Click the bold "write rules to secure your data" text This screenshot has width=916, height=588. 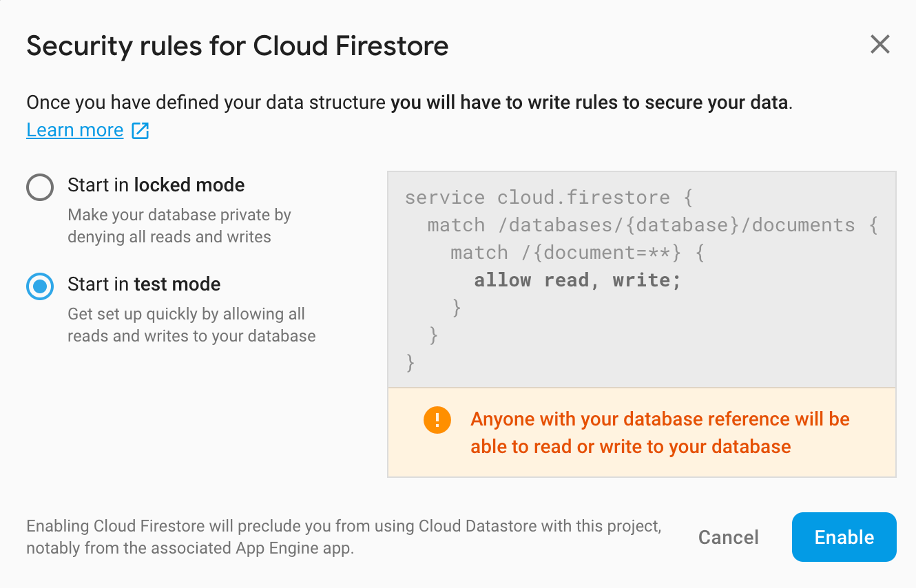point(658,103)
